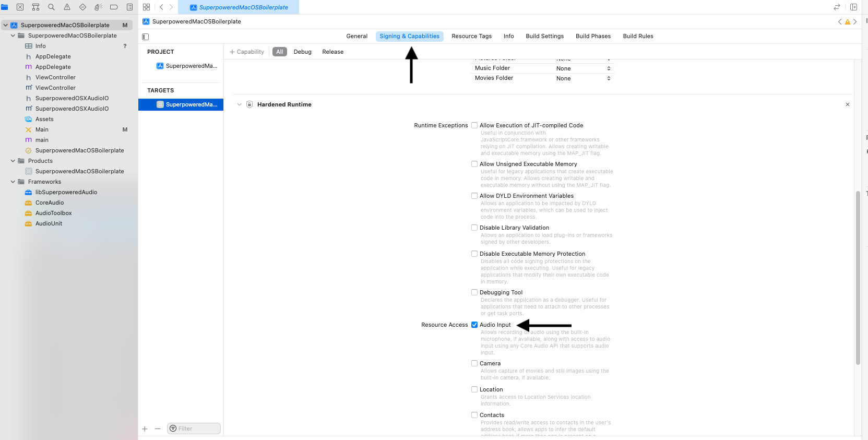Image resolution: width=868 pixels, height=440 pixels.
Task: Show All configurations filter
Action: click(280, 52)
